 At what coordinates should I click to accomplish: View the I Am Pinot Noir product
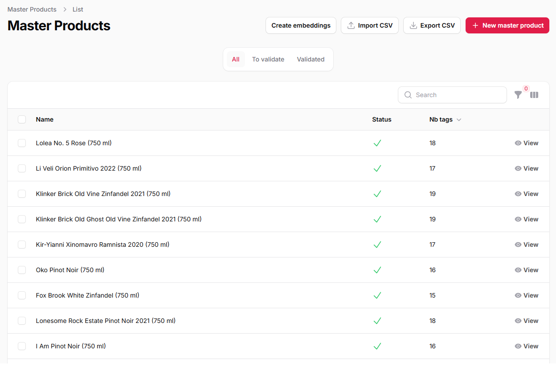pos(526,346)
